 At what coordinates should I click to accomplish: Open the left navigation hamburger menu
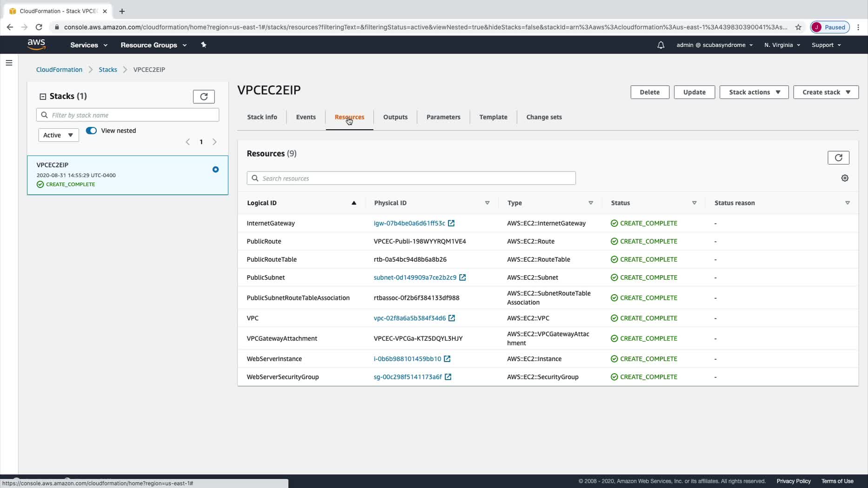[x=9, y=63]
